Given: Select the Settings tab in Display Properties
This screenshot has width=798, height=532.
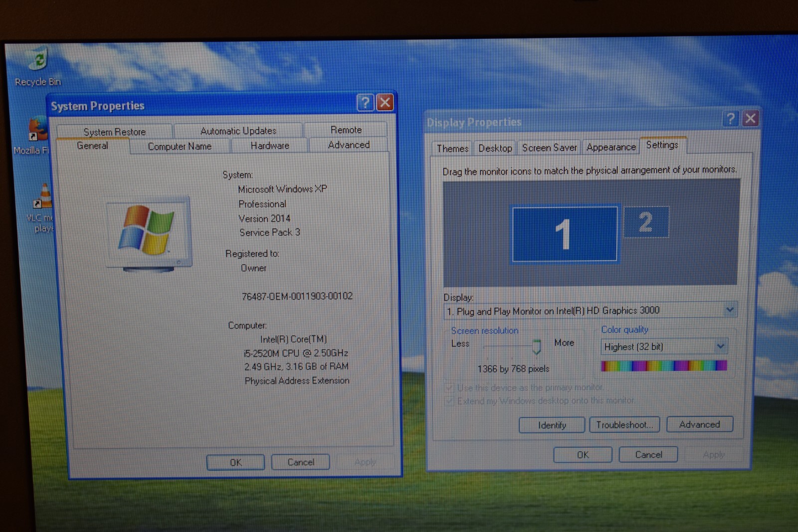Looking at the screenshot, I should [662, 145].
